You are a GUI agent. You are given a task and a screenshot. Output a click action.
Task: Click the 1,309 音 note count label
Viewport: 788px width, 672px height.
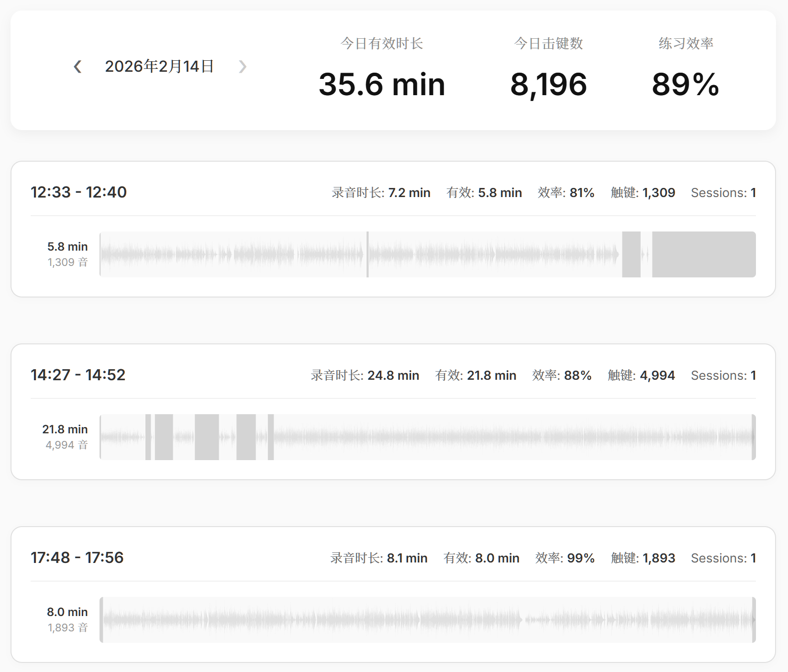[x=68, y=262]
